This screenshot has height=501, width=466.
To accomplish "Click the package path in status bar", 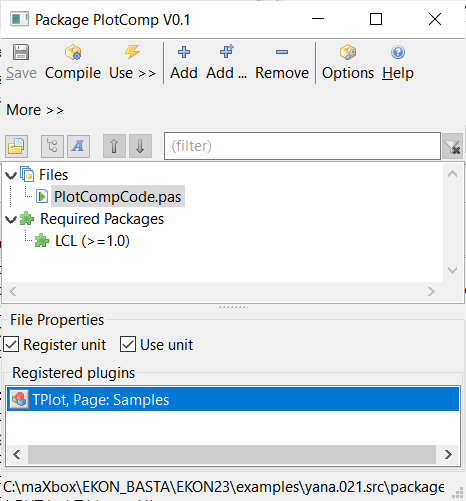I will tap(224, 487).
